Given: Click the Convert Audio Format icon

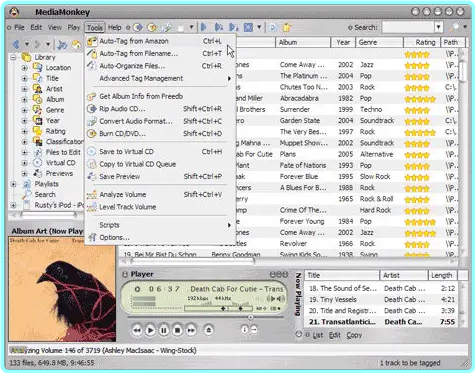Looking at the screenshot, I should click(x=91, y=121).
